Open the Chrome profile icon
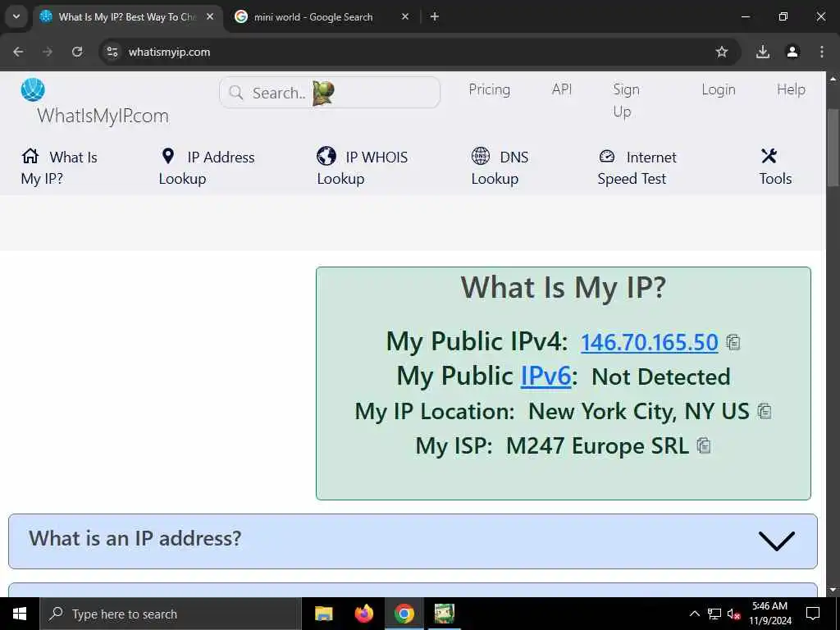840x630 pixels. (792, 52)
